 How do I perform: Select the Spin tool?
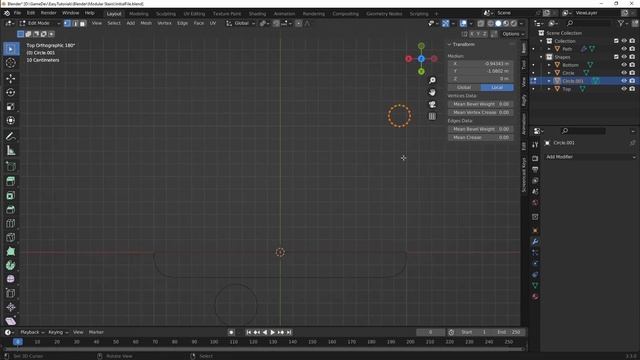(11, 265)
